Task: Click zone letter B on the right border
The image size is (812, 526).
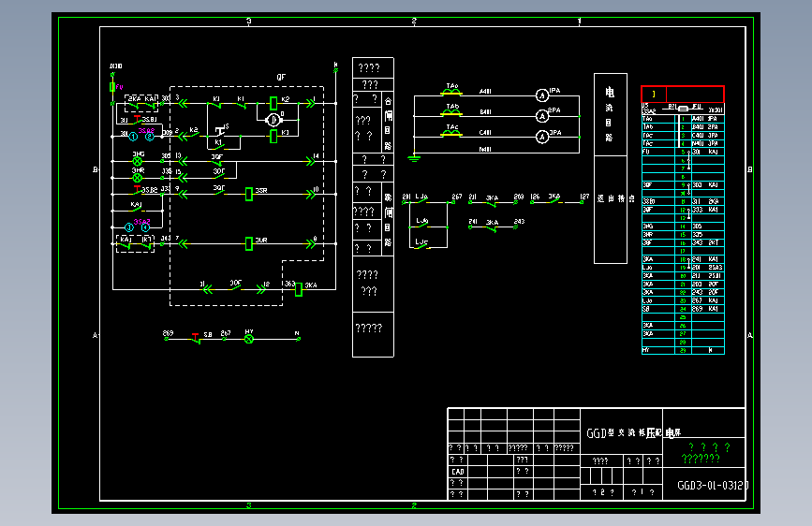Action: [750, 169]
